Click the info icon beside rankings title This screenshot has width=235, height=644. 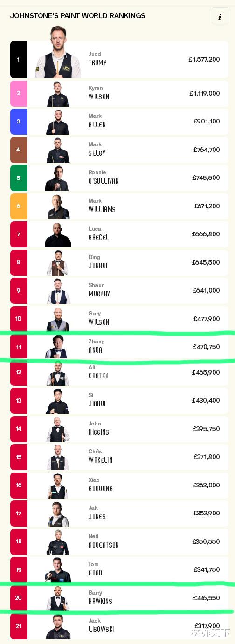pos(220,16)
